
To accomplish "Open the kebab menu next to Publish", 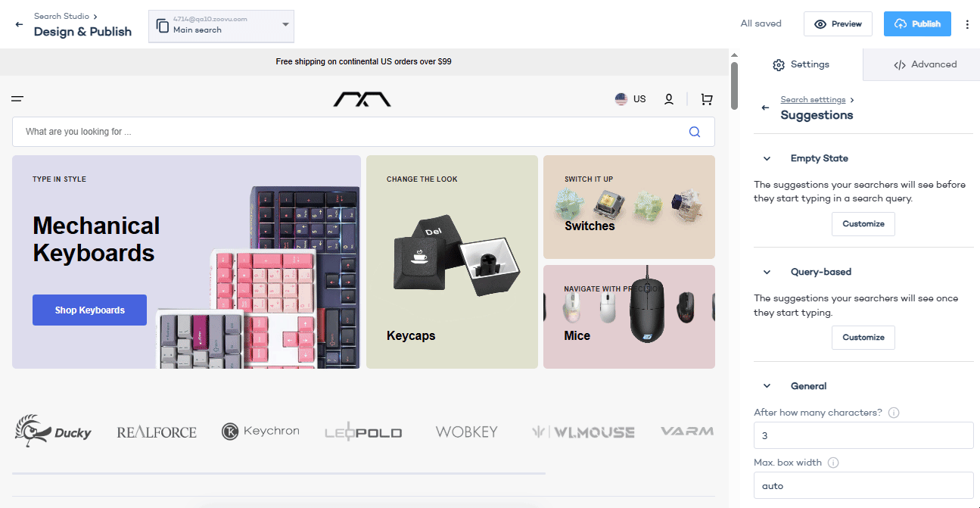I will tap(968, 23).
